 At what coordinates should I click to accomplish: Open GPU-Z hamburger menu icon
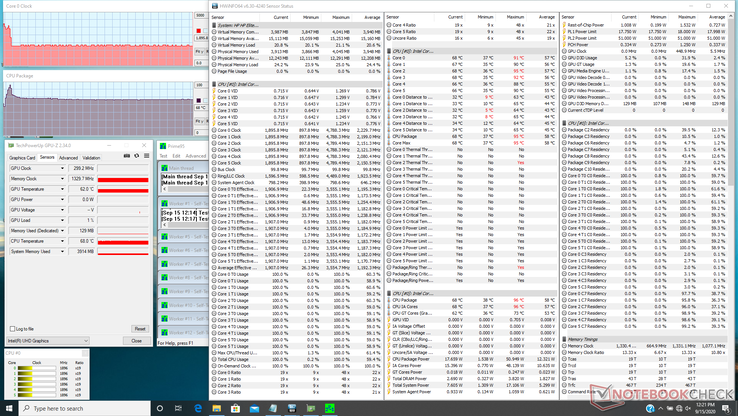[x=146, y=156]
